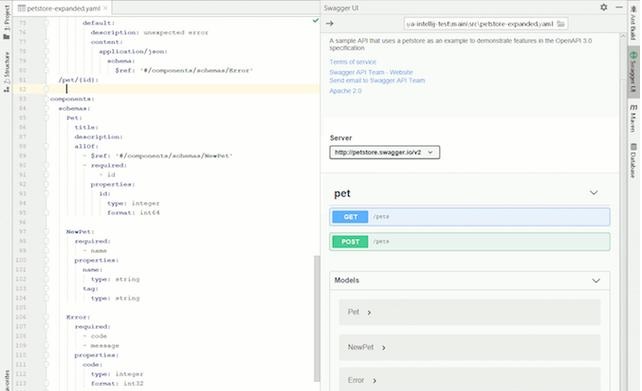Collapse the pet operations section

[x=593, y=193]
